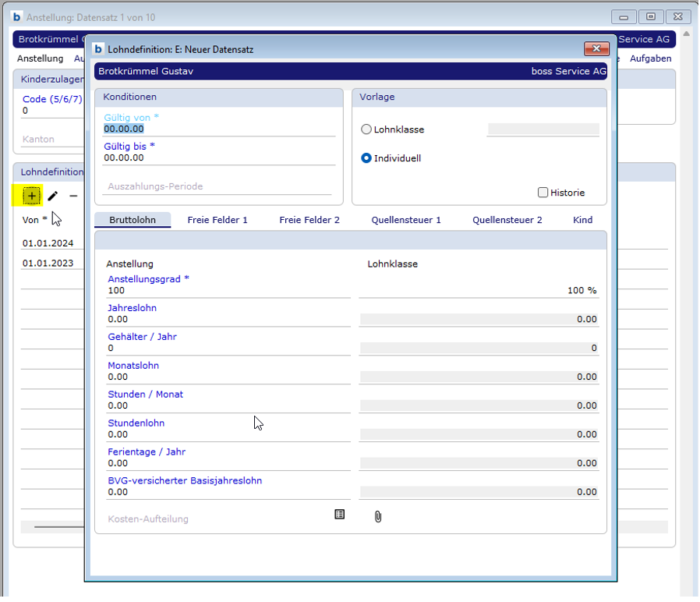Open the Kosten-Aufteilung table icon
The width and height of the screenshot is (700, 602).
tap(339, 515)
